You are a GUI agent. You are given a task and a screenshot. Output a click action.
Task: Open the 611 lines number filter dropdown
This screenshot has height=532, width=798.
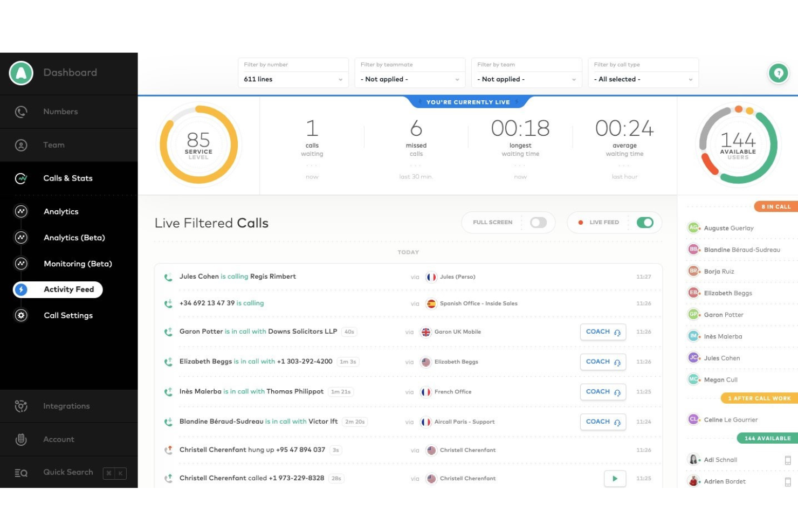click(293, 79)
